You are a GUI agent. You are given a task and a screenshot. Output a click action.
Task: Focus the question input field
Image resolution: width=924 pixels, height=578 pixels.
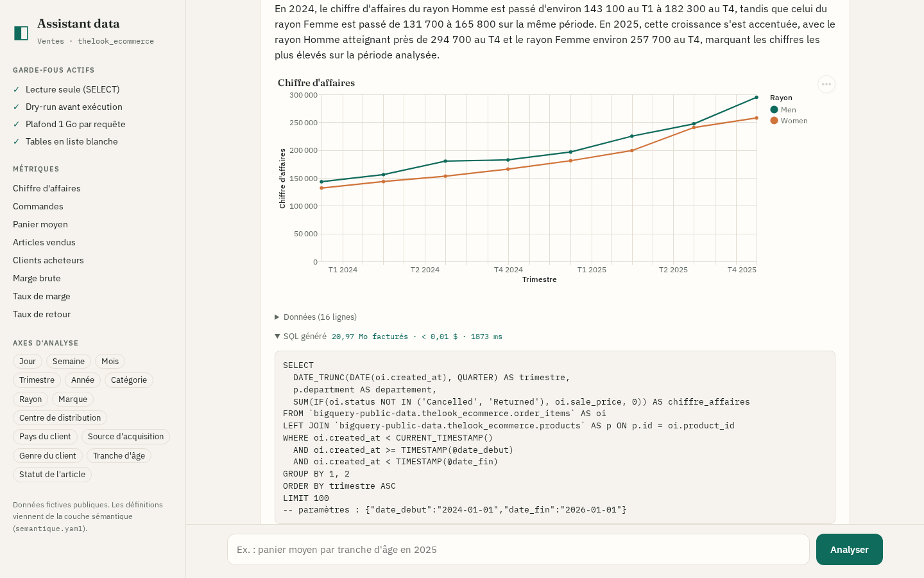pyautogui.click(x=518, y=550)
